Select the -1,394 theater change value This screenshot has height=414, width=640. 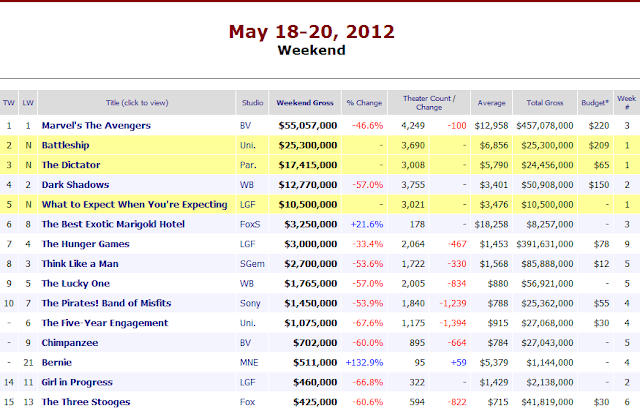coord(453,323)
